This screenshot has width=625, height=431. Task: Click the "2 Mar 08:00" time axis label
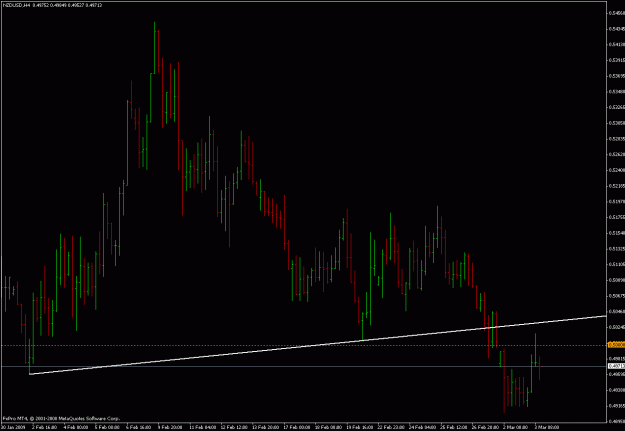[x=515, y=427]
